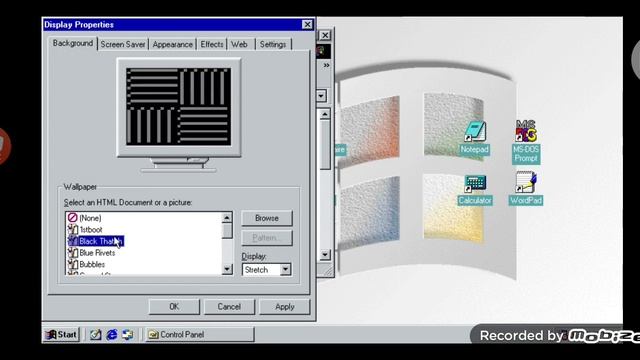Open the Settings tab
Screen dimensions: 640x360
[273, 44]
